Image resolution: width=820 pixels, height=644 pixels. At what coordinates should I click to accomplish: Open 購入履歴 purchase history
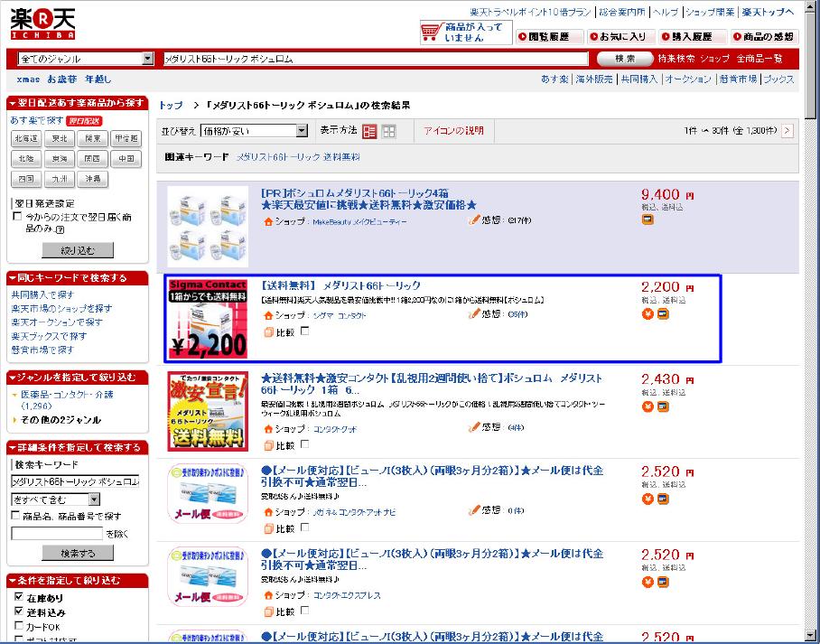(692, 37)
